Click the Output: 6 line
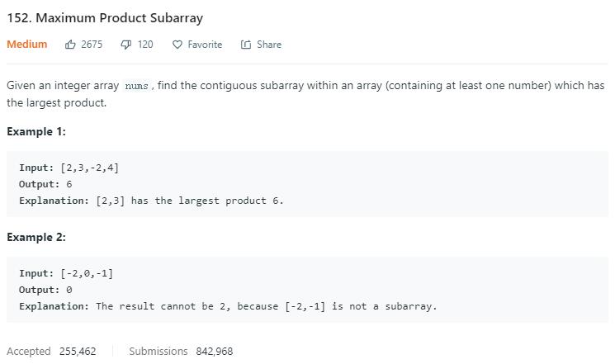 pyautogui.click(x=45, y=184)
